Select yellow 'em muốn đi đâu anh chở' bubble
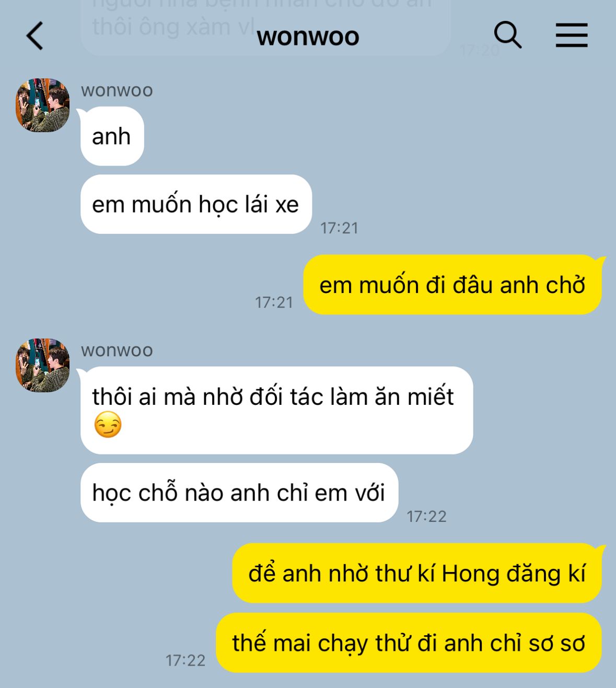 [x=452, y=285]
